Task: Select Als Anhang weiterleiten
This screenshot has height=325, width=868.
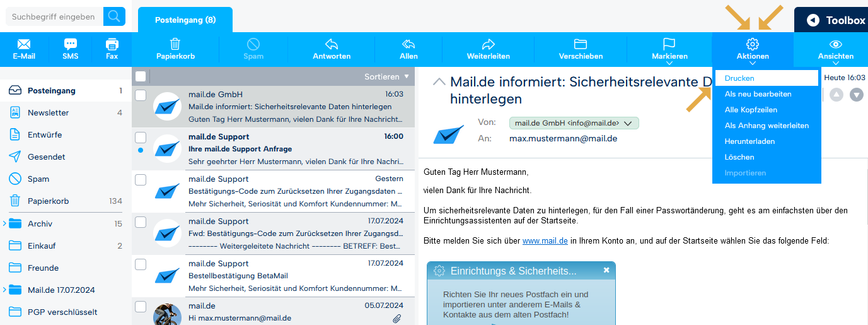Action: [x=767, y=126]
